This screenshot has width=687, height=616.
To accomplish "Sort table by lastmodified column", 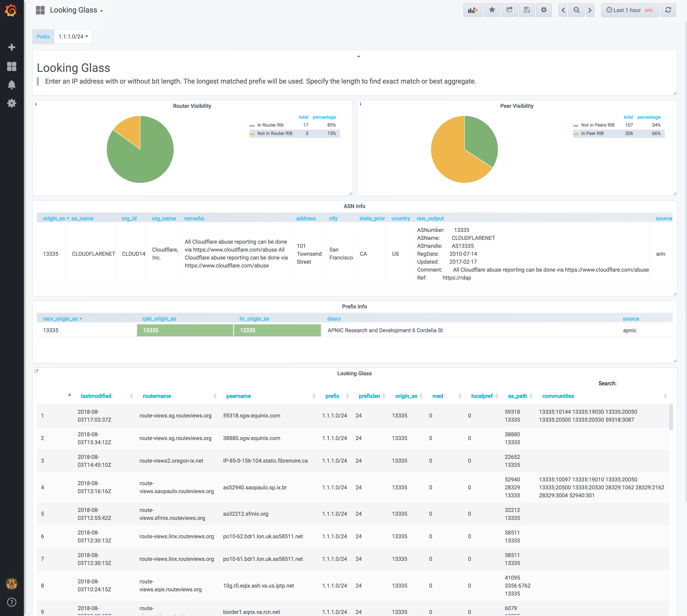I will pyautogui.click(x=96, y=396).
